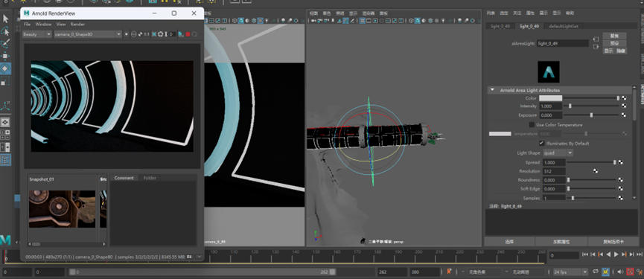Toggle the cached playback red icon

(630, 272)
